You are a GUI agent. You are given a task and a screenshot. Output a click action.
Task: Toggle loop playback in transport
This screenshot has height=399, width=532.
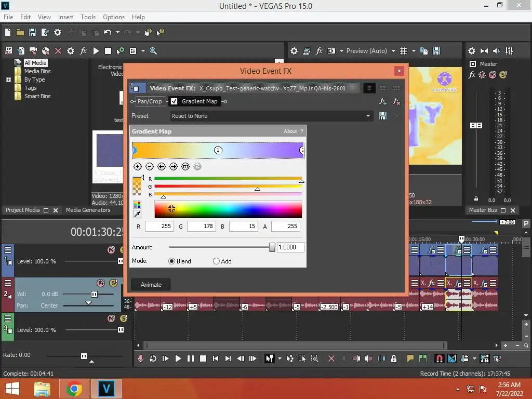point(153,358)
